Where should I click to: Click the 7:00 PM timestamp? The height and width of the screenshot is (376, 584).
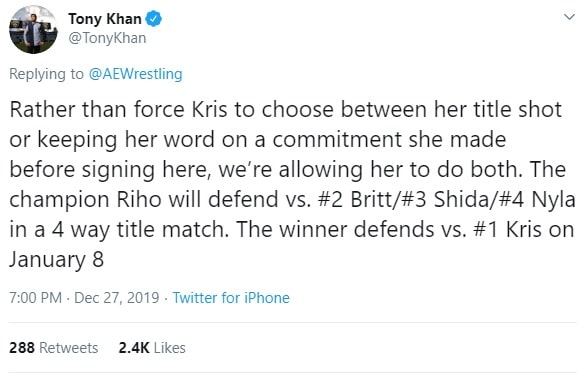(x=35, y=298)
